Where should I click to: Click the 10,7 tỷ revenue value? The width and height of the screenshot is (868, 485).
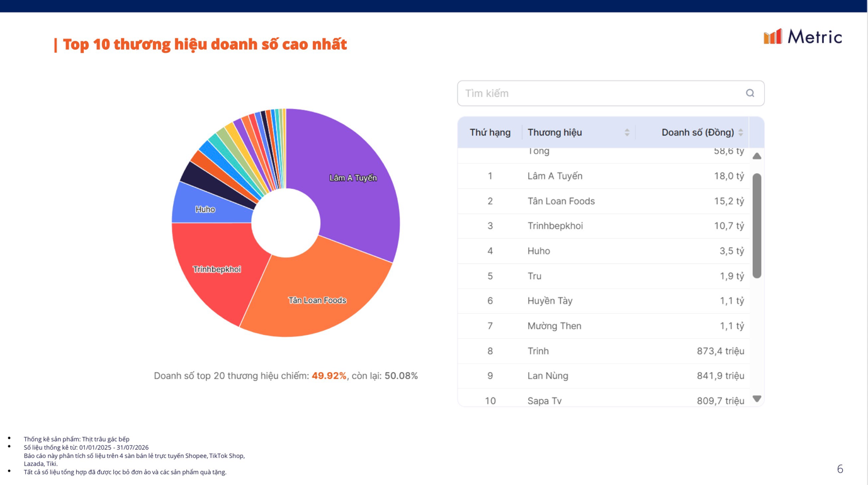tap(729, 225)
